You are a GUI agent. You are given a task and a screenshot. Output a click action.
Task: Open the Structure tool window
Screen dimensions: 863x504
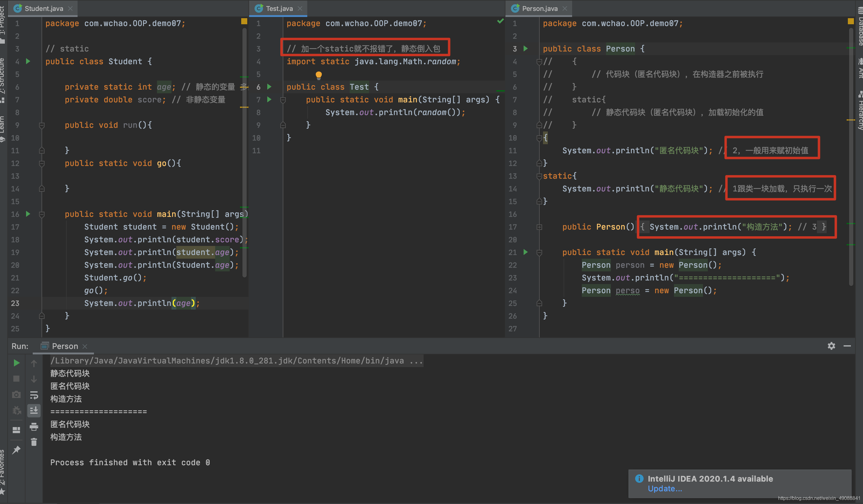click(x=2, y=81)
